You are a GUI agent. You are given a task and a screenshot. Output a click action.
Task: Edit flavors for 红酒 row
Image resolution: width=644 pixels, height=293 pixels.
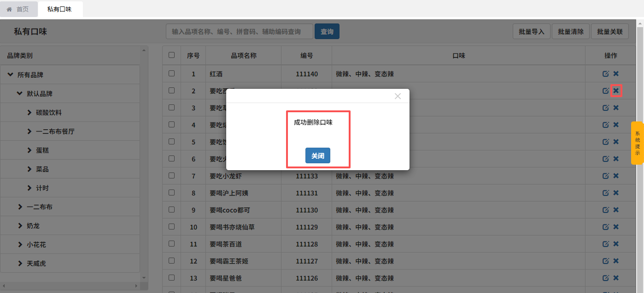click(606, 74)
